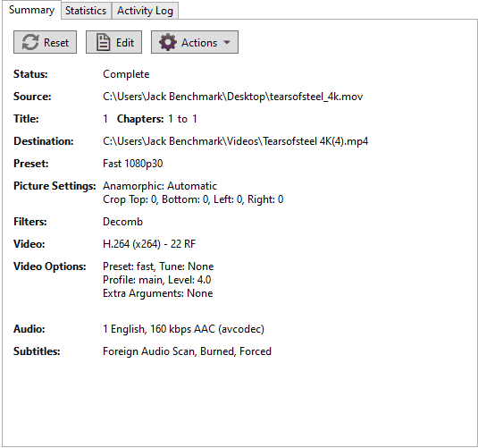
Task: Click the Decomb filter value
Action: tap(122, 222)
